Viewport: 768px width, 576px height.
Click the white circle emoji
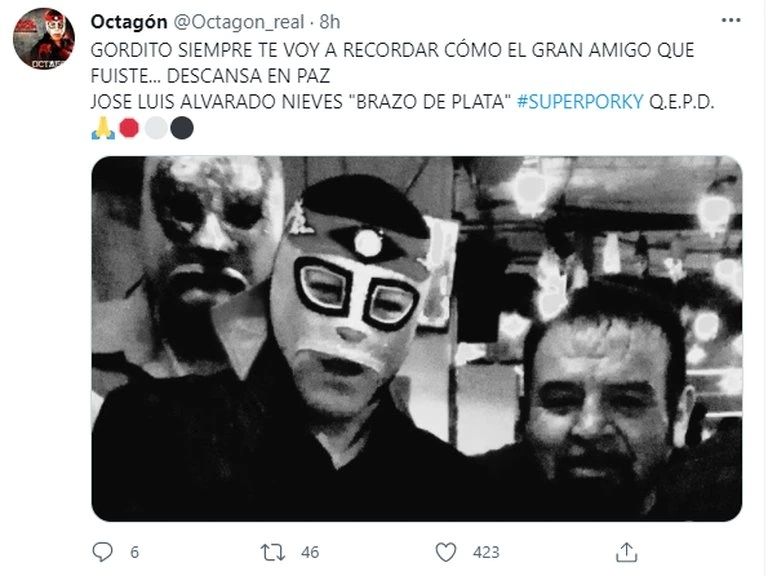pos(156,128)
